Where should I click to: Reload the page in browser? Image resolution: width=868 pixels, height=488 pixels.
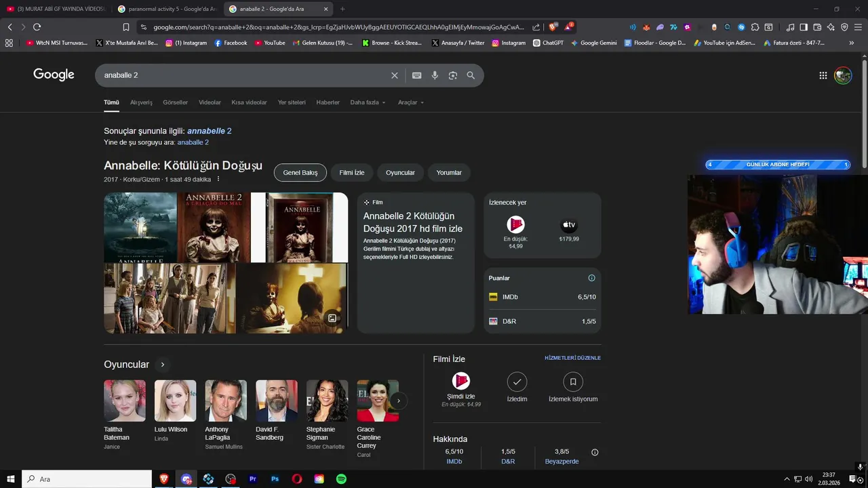(37, 27)
